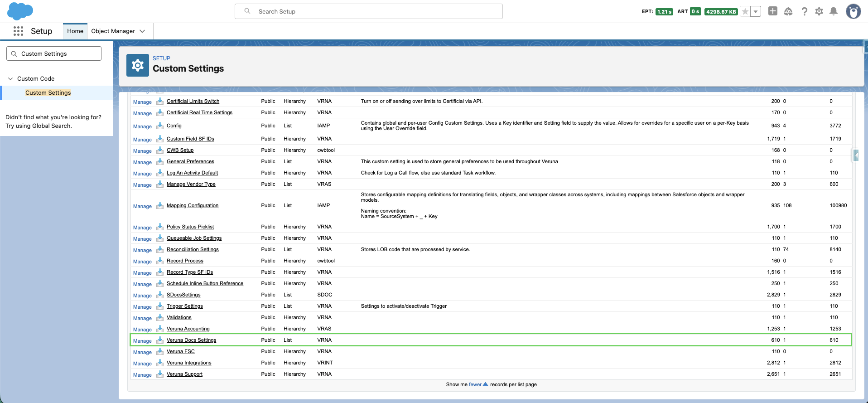Click the download icon for Reconciliation Settings row

tap(160, 249)
